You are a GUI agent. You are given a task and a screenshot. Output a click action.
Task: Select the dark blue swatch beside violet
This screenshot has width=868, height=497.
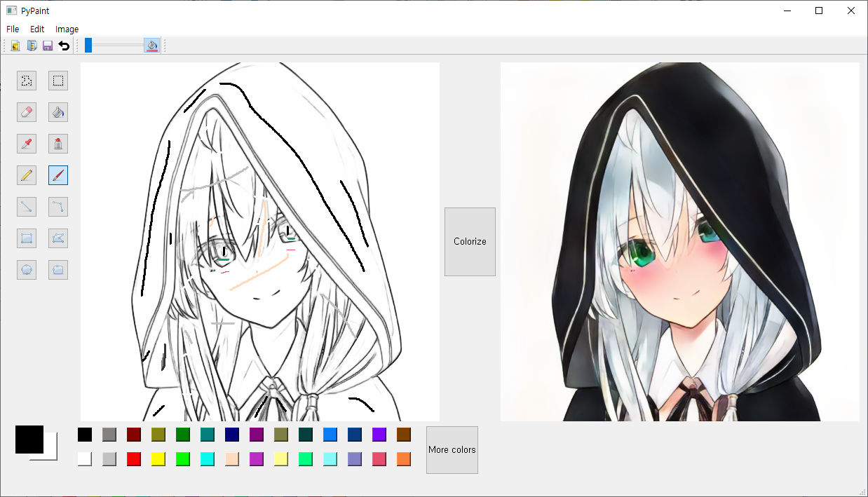(355, 435)
